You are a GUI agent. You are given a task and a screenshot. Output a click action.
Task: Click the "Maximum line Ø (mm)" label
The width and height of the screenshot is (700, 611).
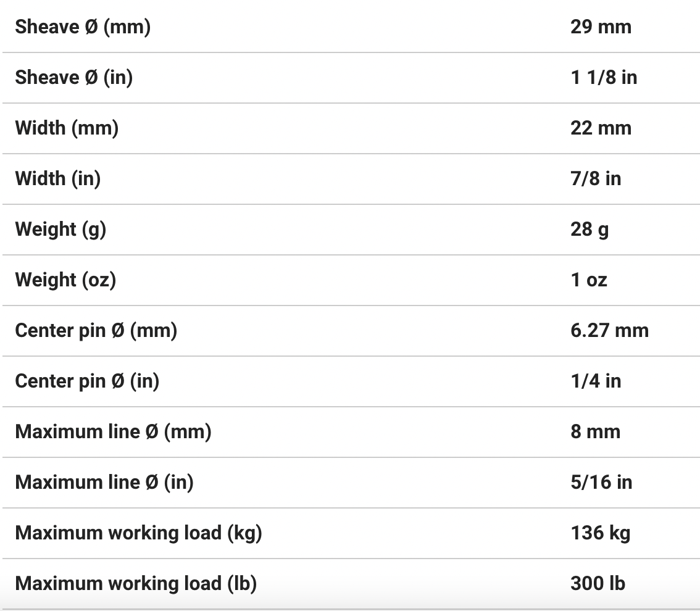pyautogui.click(x=113, y=432)
